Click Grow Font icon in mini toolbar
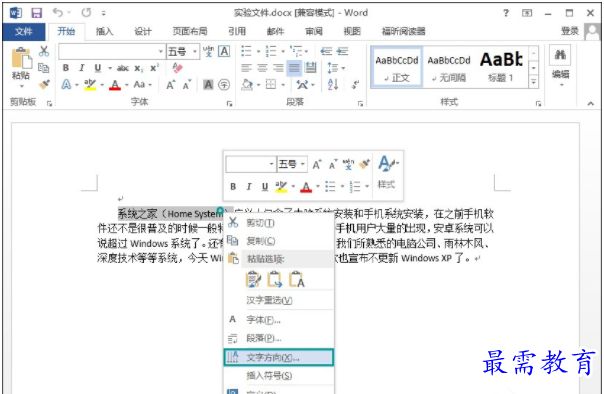Viewport: 604px width, 394px height. (317, 164)
